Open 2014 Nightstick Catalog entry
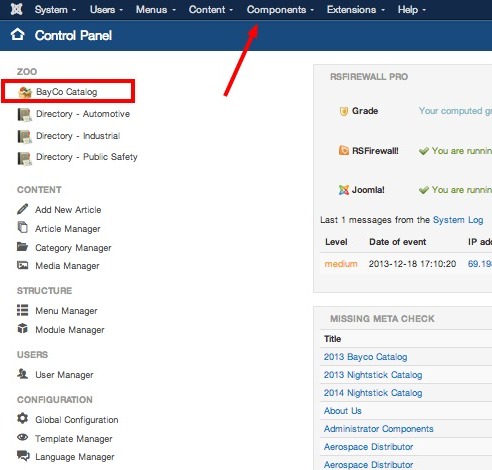The width and height of the screenshot is (492, 470). pos(373,393)
